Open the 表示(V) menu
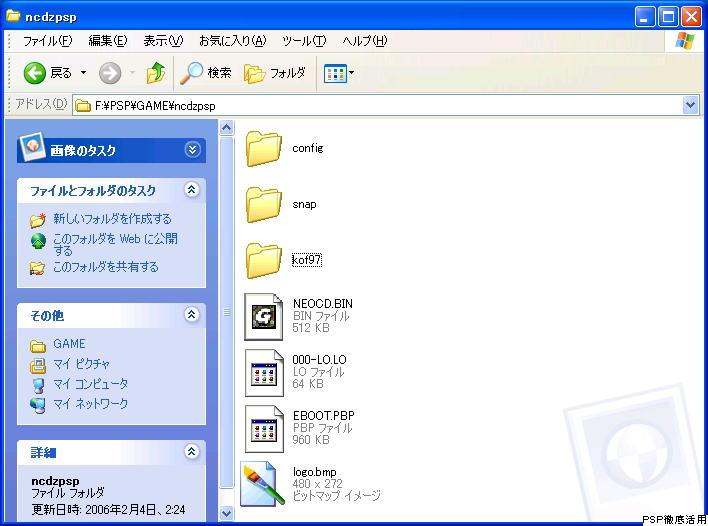Screen dimensions: 708x526 163,41
